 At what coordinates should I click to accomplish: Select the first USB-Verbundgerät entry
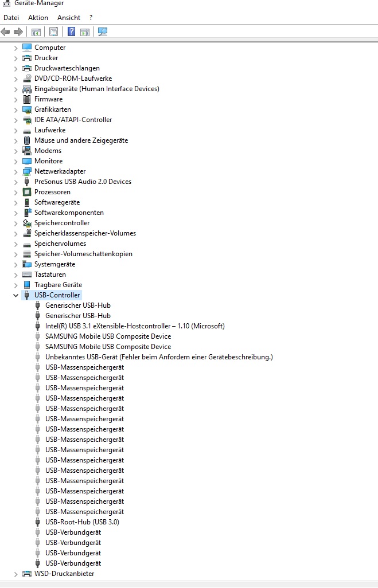[73, 532]
